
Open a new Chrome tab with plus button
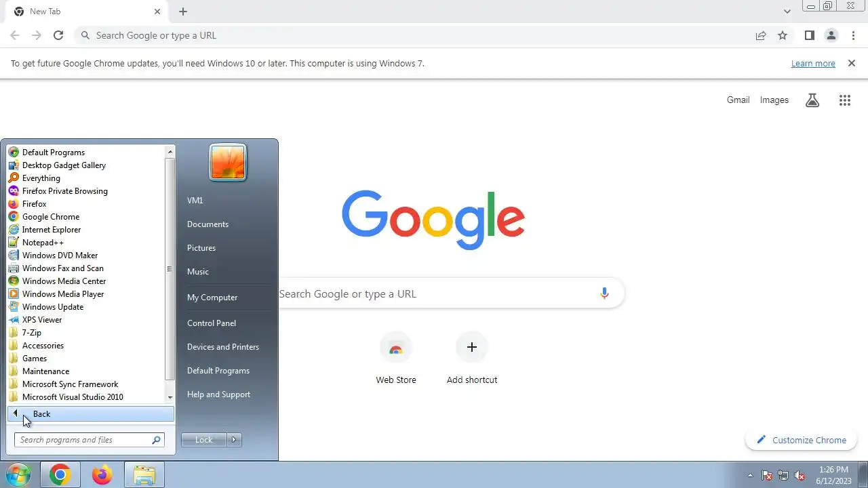pos(183,12)
